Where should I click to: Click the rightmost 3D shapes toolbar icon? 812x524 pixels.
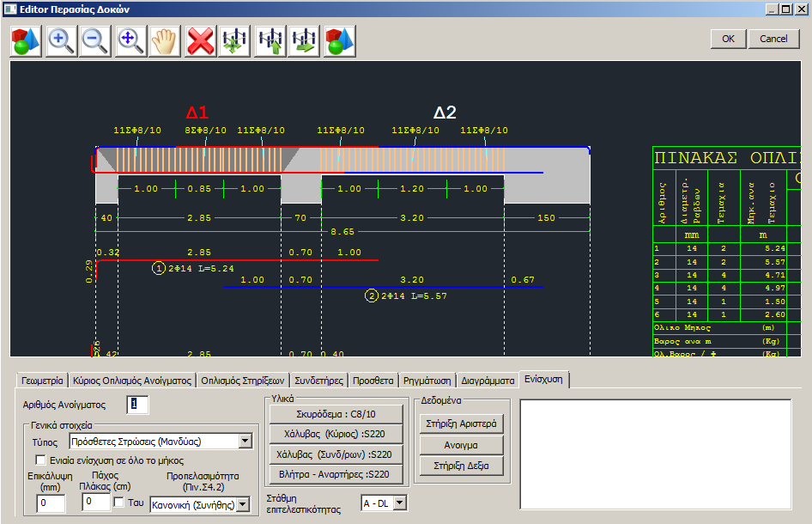340,41
